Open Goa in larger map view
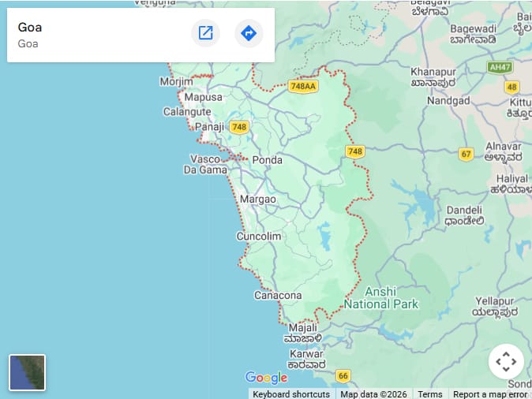Viewport: 532px width, 399px height. point(205,33)
